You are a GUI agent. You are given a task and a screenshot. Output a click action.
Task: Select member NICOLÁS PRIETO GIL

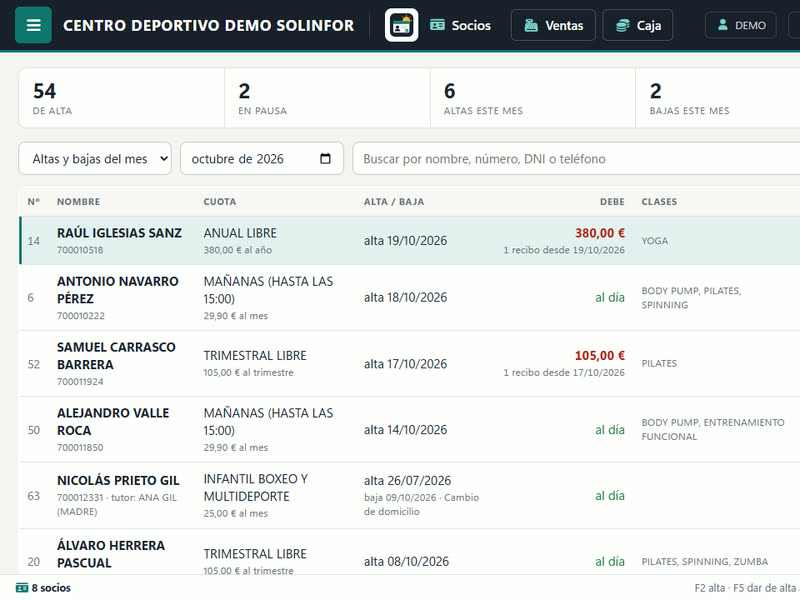pyautogui.click(x=118, y=481)
